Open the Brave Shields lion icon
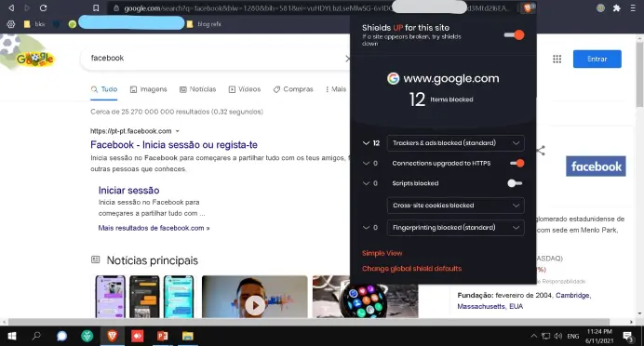Image resolution: width=644 pixels, height=346 pixels. 528,7
